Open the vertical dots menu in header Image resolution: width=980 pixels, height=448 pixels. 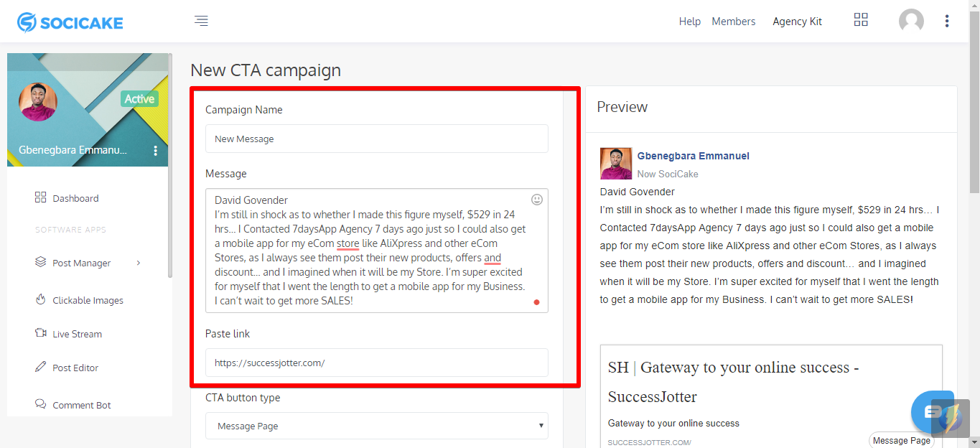click(x=947, y=21)
